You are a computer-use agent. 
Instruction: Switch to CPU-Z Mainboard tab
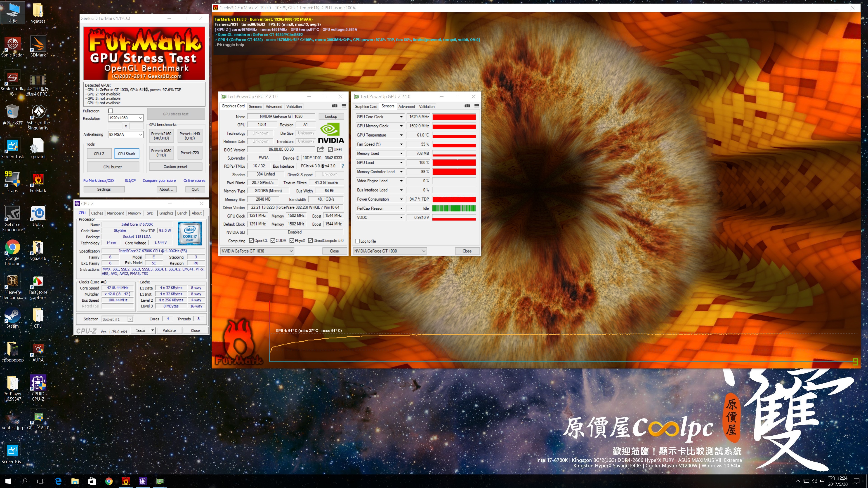click(116, 213)
